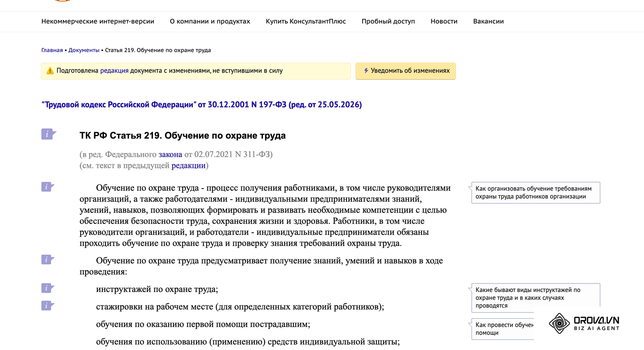Follow 'закона' link for Federal law 311-ФЗ
The height and width of the screenshot is (350, 644).
[x=170, y=154]
